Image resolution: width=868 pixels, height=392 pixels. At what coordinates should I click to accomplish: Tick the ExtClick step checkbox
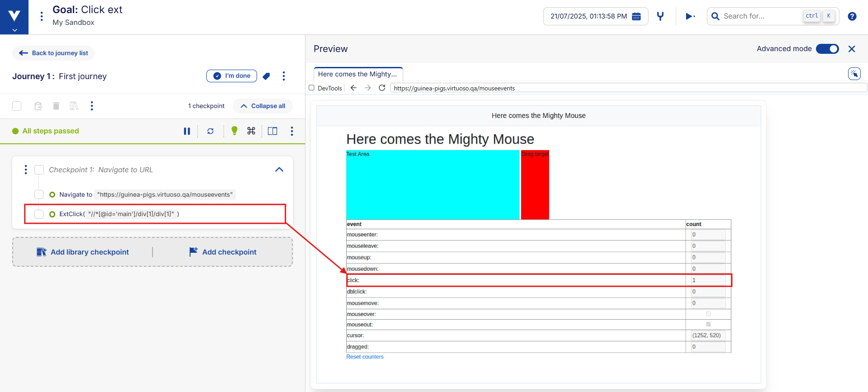coord(39,214)
